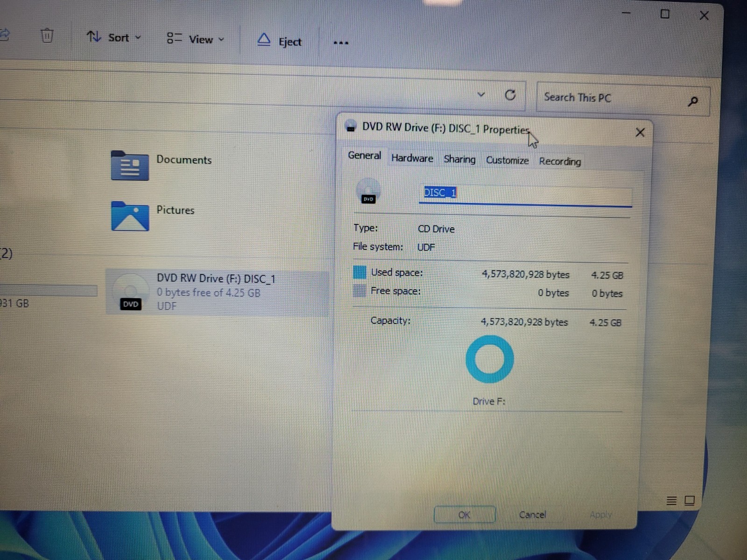Close the File Explorer window

(704, 16)
